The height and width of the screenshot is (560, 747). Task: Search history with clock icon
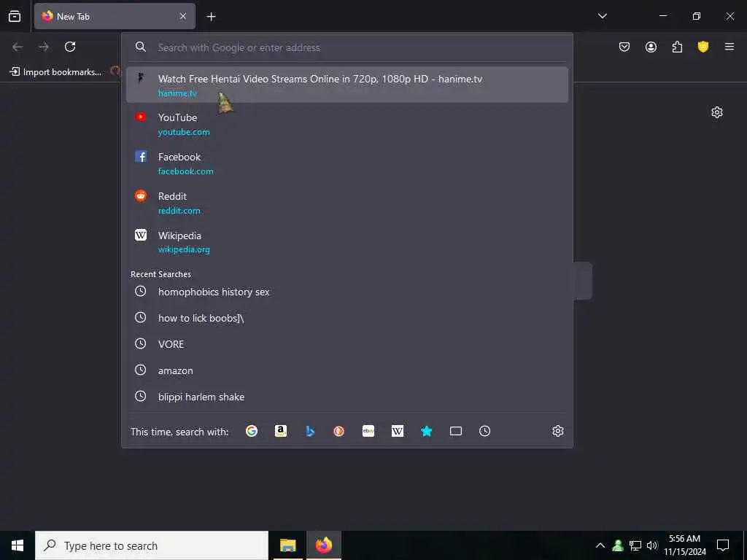point(484,431)
